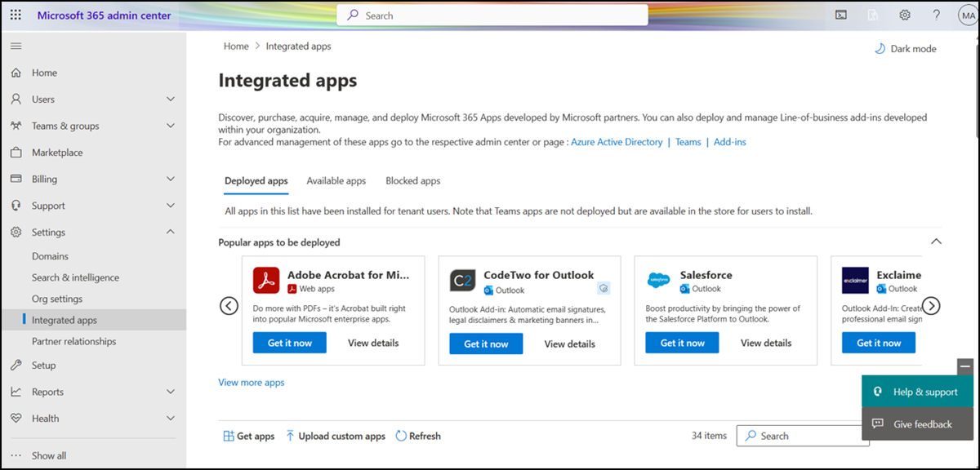This screenshot has height=470, width=980.
Task: Collapse navigation with the hamburger icon
Action: (x=16, y=46)
